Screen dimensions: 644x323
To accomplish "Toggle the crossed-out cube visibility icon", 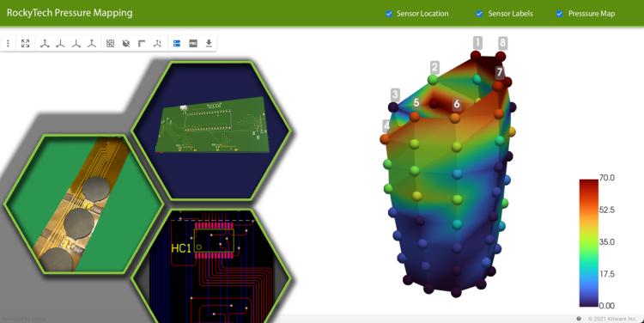I will point(126,44).
